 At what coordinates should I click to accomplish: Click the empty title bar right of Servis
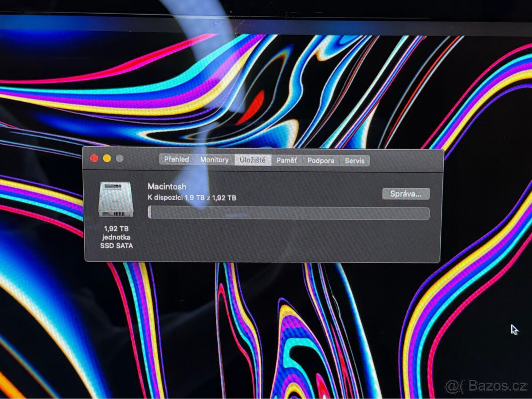point(403,160)
